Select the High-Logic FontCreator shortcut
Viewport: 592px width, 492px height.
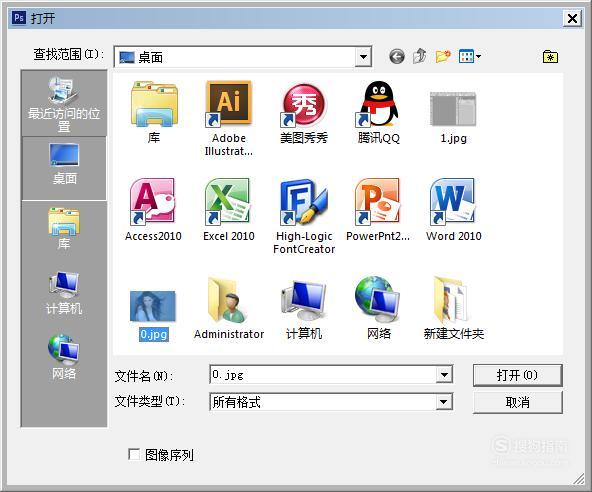304,202
